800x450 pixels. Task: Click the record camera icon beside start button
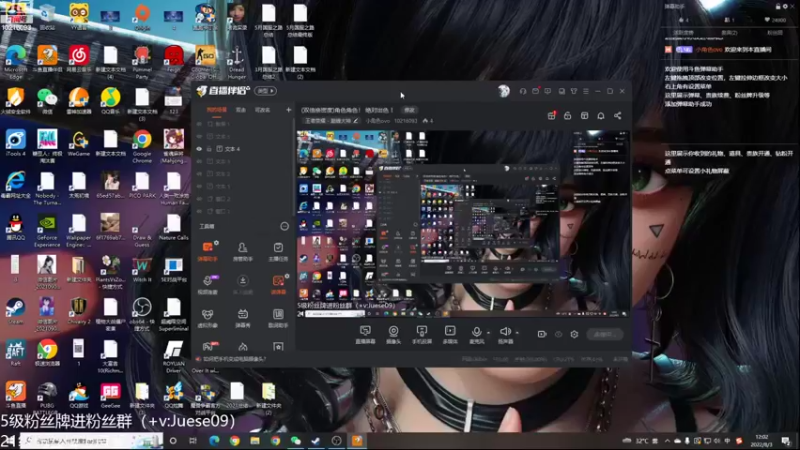tap(542, 334)
